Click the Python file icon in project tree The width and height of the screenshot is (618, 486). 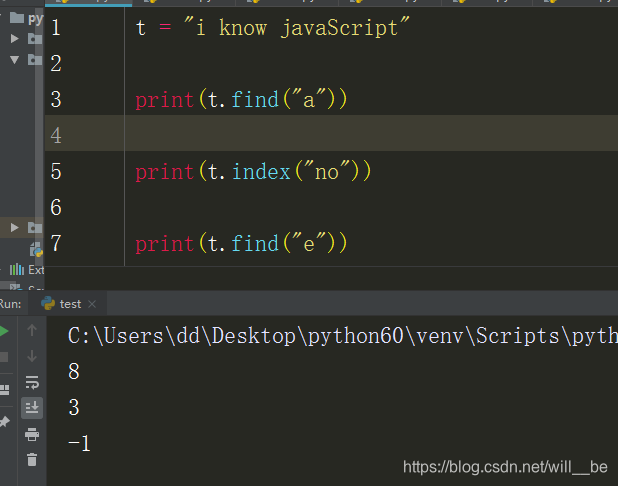tap(36, 250)
